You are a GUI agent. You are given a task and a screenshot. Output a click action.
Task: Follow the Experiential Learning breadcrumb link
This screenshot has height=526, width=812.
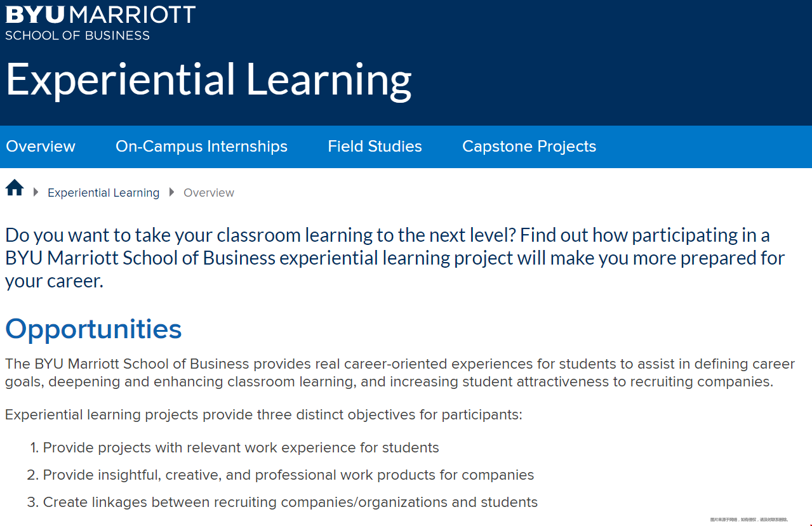pyautogui.click(x=103, y=193)
